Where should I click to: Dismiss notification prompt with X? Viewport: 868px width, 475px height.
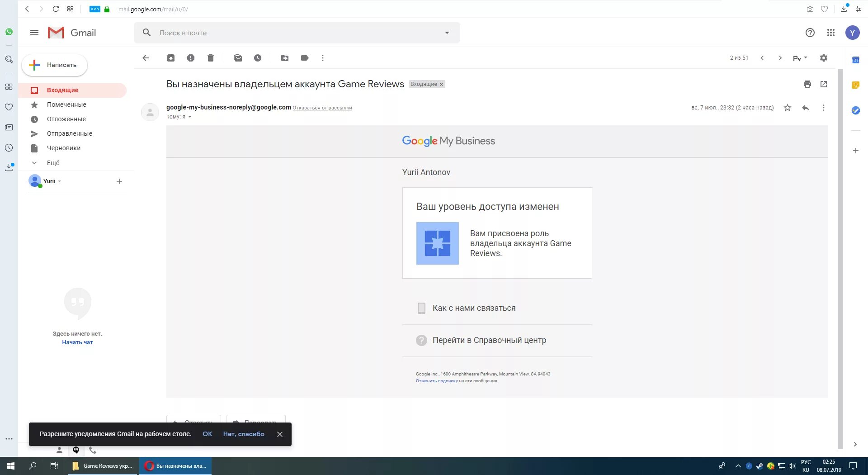click(280, 434)
